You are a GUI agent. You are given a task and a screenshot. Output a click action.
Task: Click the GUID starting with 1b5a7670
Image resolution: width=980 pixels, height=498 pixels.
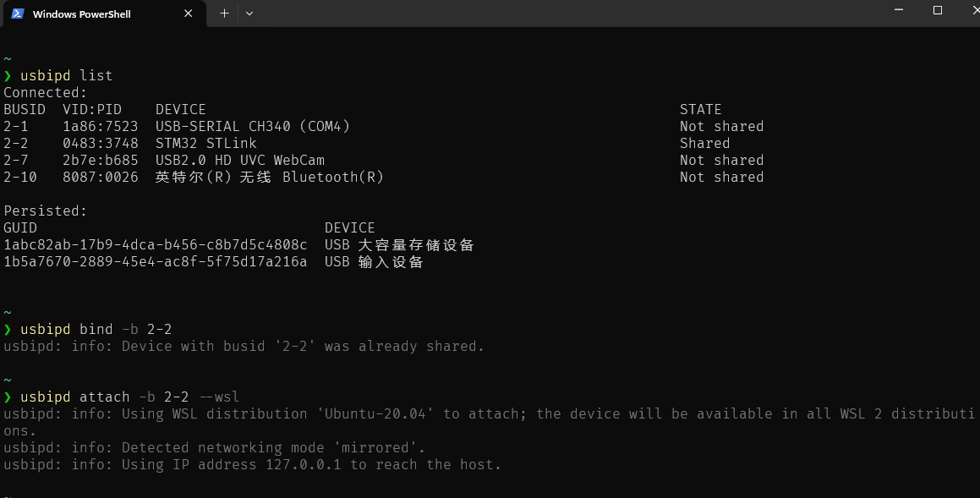coord(155,262)
